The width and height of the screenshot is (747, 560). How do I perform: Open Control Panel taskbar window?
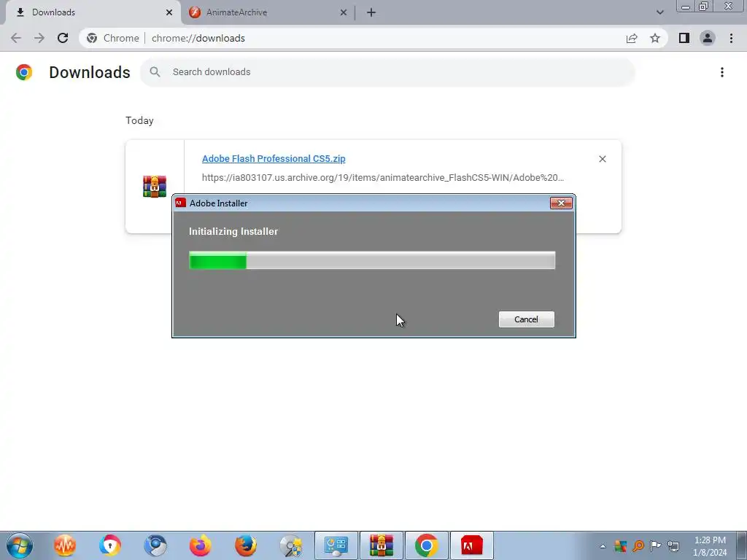(336, 545)
